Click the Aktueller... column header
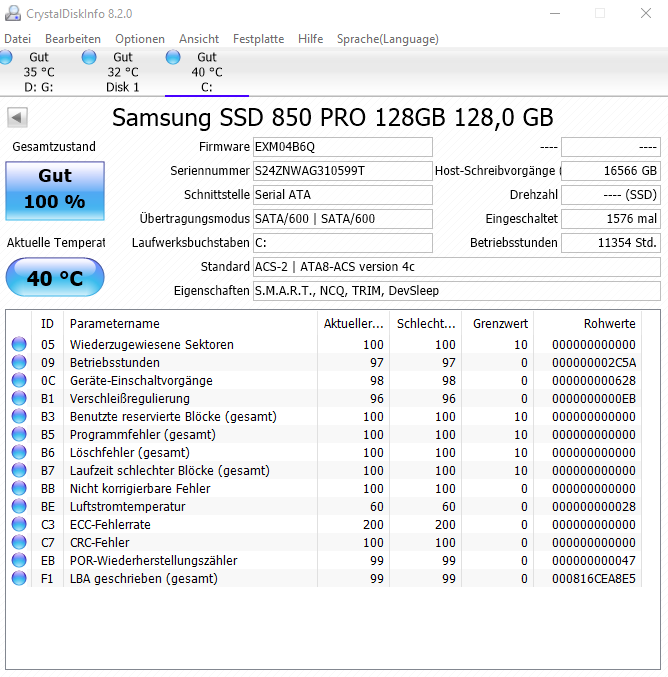 click(353, 323)
